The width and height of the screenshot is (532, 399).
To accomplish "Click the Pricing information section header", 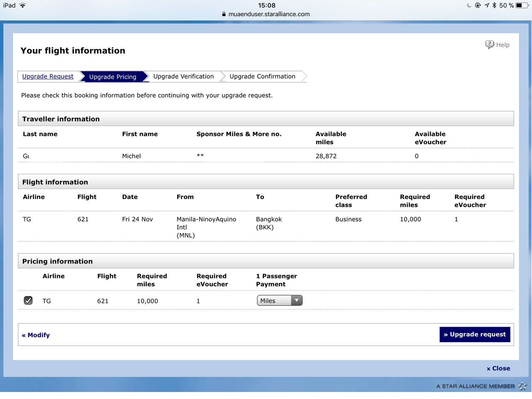I will tap(266, 261).
